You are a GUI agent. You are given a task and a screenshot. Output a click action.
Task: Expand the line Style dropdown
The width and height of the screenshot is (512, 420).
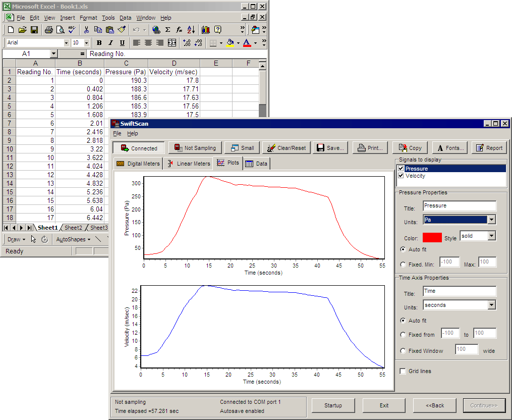(492, 236)
